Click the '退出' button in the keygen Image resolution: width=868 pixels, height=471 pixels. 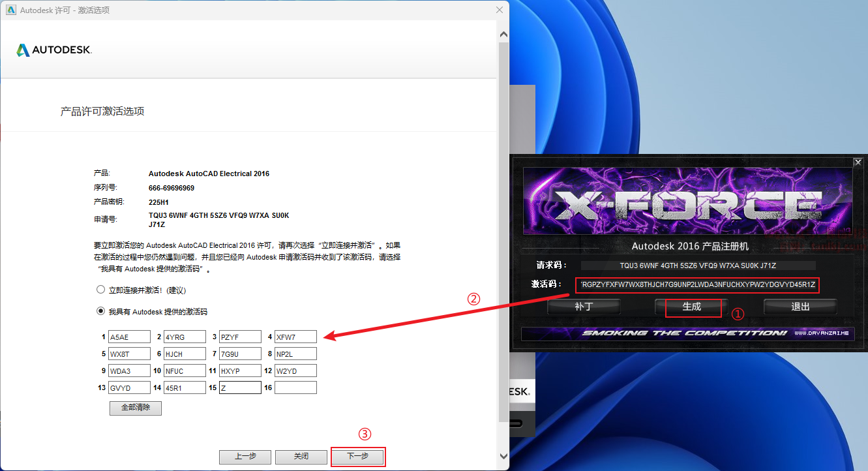pyautogui.click(x=800, y=307)
